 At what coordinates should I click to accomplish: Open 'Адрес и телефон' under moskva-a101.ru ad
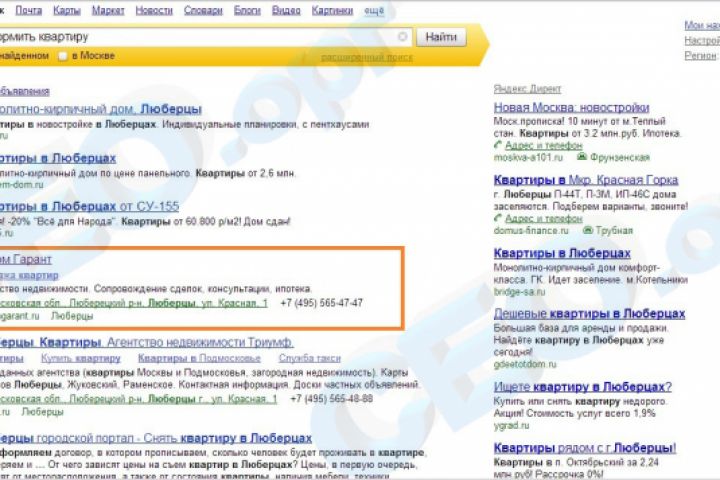point(544,145)
